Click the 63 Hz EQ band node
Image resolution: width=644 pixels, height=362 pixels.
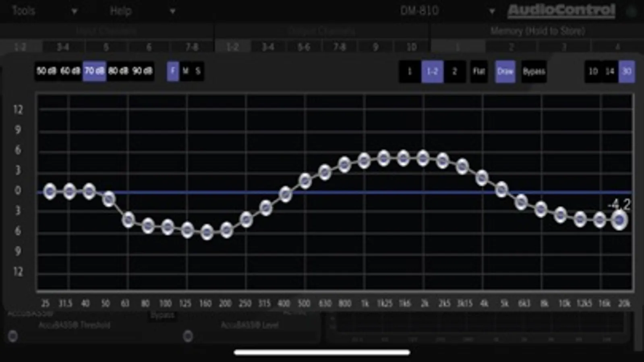[128, 220]
